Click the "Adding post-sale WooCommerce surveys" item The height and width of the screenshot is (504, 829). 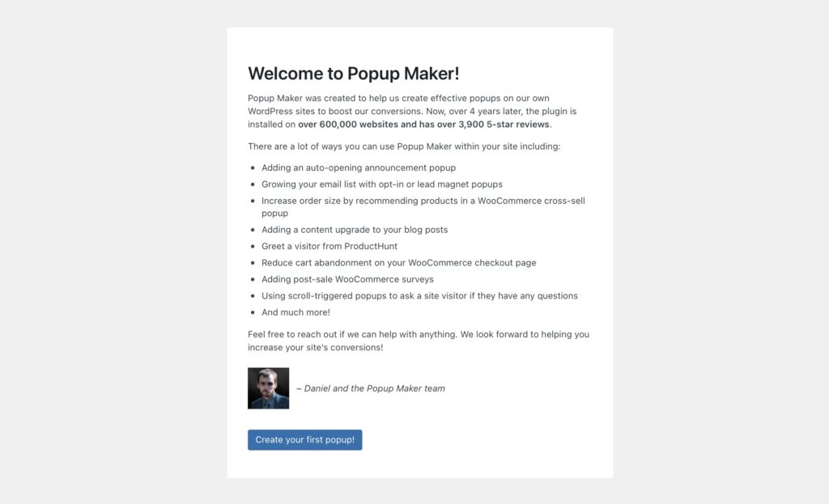click(x=347, y=279)
